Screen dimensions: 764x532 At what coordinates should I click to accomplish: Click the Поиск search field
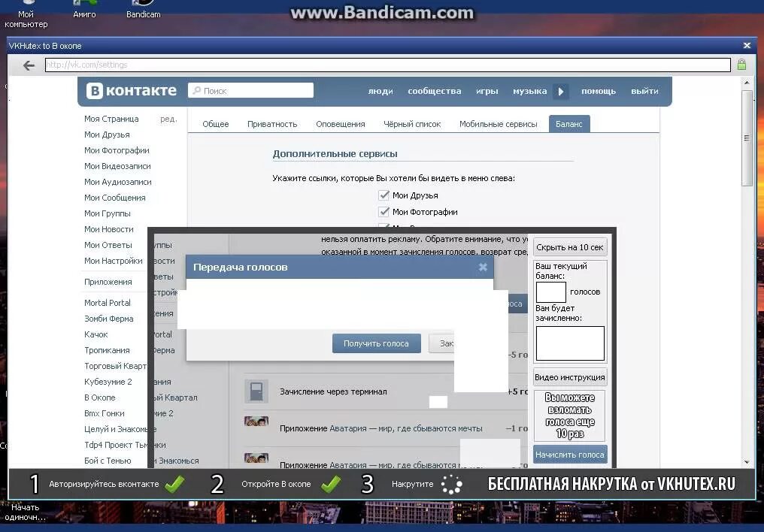[251, 90]
